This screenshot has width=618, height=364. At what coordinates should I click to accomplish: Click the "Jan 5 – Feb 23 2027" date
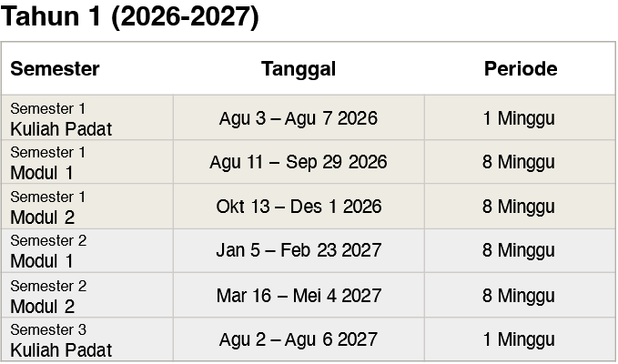pos(299,250)
